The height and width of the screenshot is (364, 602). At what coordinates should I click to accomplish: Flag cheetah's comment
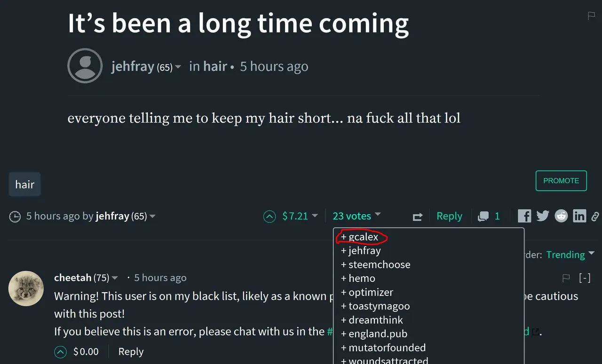pyautogui.click(x=566, y=278)
